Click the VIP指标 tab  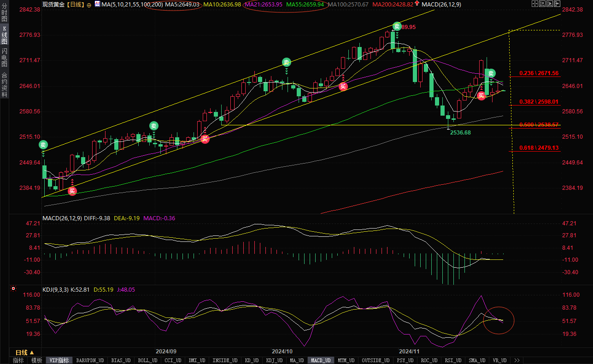pos(59,360)
